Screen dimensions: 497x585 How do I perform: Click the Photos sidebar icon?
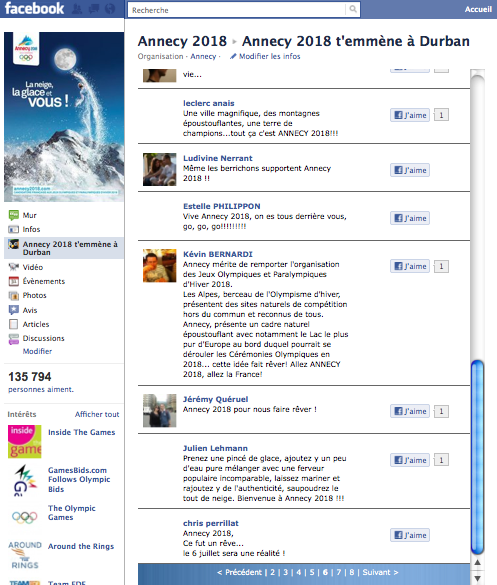[14, 295]
